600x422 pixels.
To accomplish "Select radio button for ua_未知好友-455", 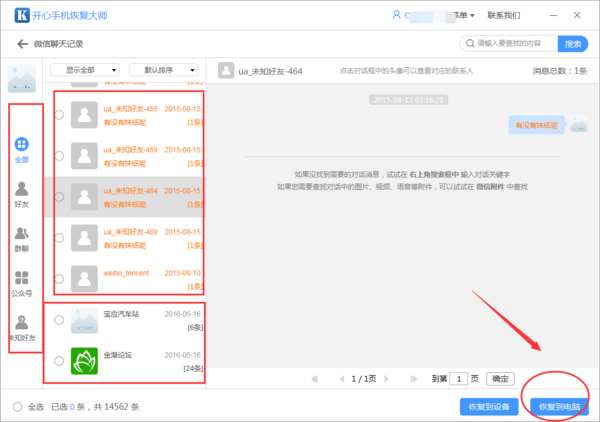I will coord(59,115).
